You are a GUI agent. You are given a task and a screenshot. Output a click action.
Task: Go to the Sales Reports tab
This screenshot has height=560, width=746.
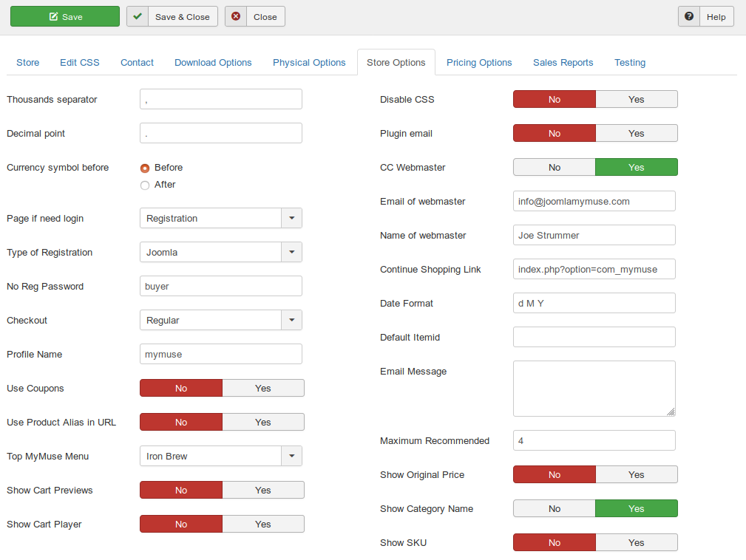563,63
